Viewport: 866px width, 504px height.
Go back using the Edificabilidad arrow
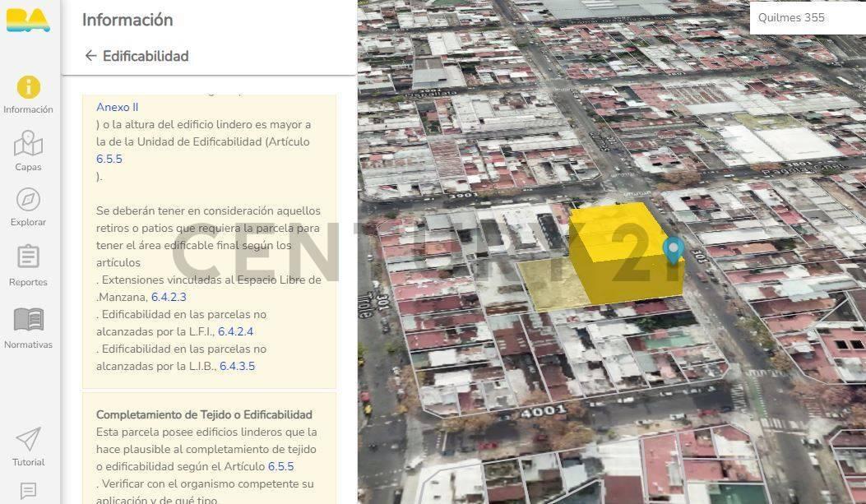90,56
